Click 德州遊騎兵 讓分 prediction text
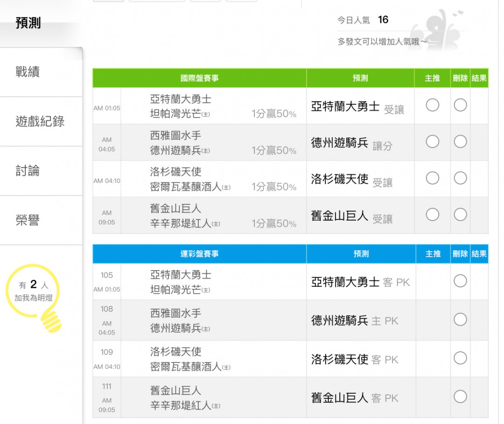 352,143
